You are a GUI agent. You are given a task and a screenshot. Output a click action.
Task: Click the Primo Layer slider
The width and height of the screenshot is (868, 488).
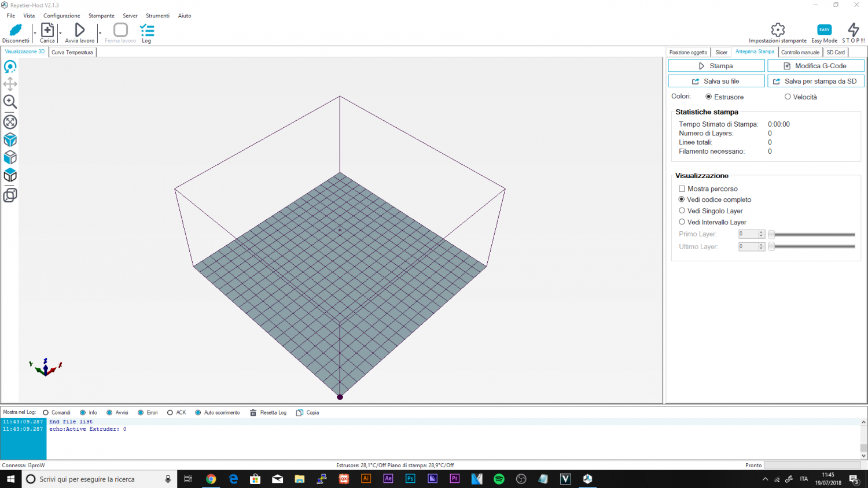click(813, 235)
